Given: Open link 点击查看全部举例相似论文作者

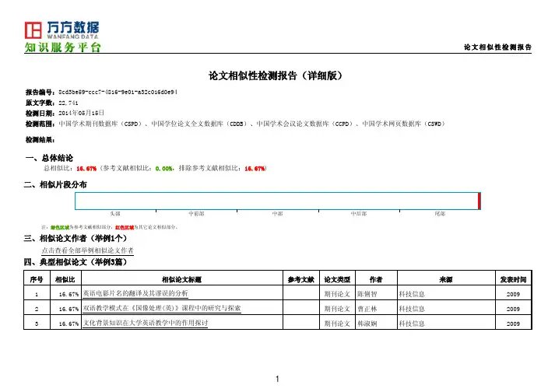Looking at the screenshot, I should click(87, 250).
